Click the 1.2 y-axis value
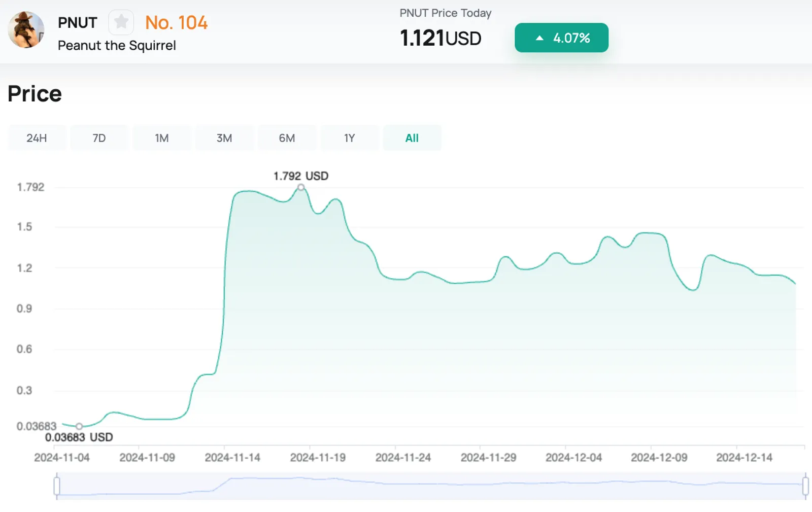Image resolution: width=812 pixels, height=512 pixels. tap(24, 268)
